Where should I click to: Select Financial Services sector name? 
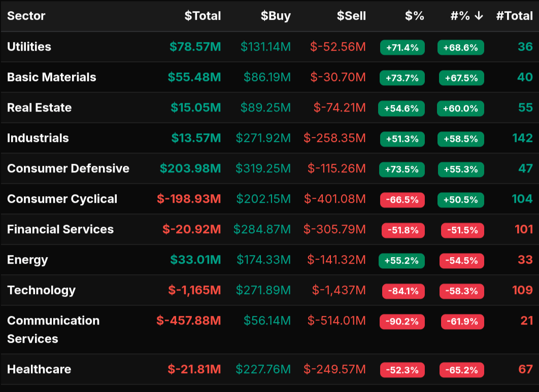(60, 229)
